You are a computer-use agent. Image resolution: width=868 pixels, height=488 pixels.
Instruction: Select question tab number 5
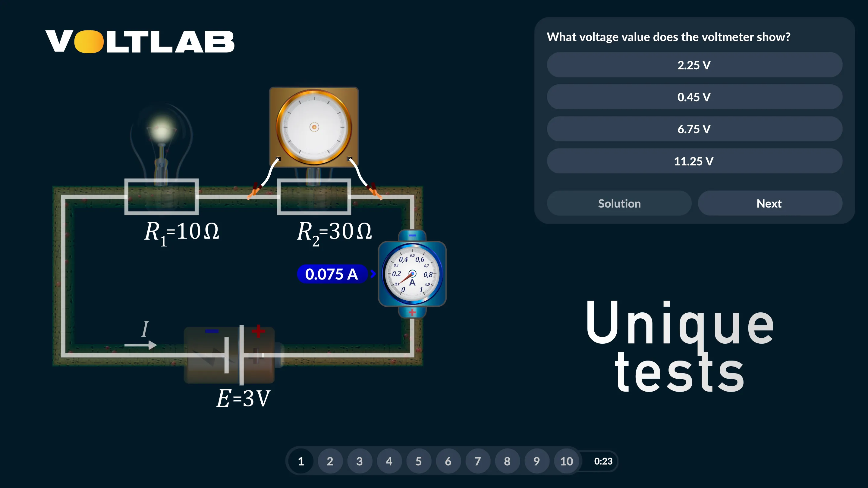click(418, 461)
